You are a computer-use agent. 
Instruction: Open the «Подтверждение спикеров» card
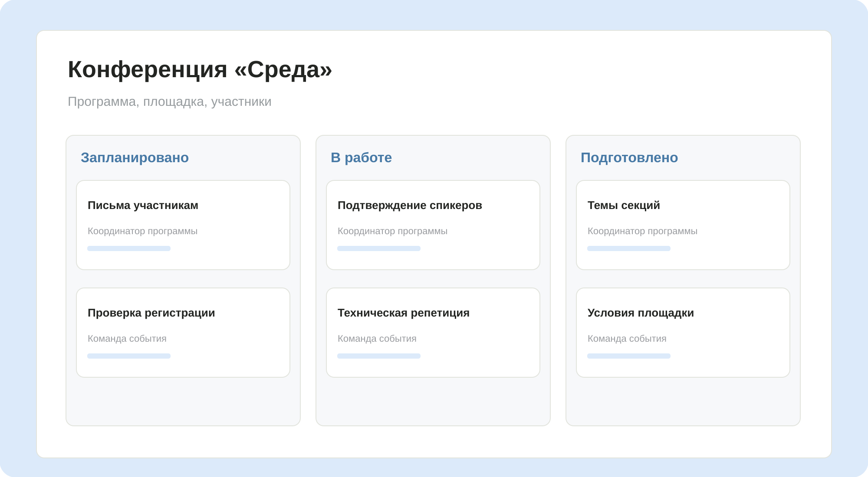[433, 225]
